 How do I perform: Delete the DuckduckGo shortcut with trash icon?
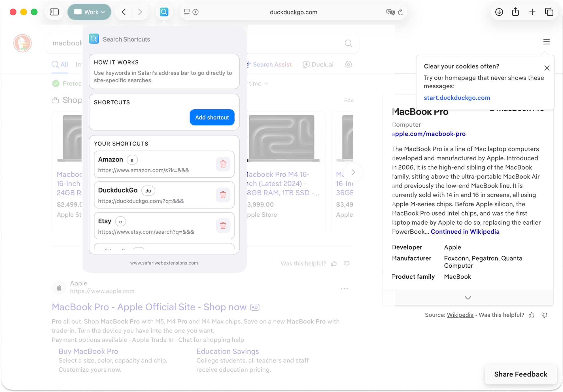(x=223, y=195)
